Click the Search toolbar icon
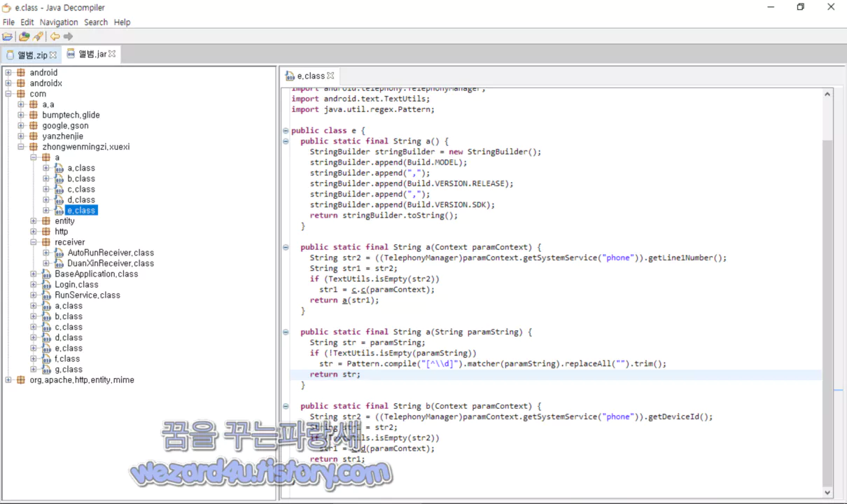847x504 pixels. click(x=38, y=36)
